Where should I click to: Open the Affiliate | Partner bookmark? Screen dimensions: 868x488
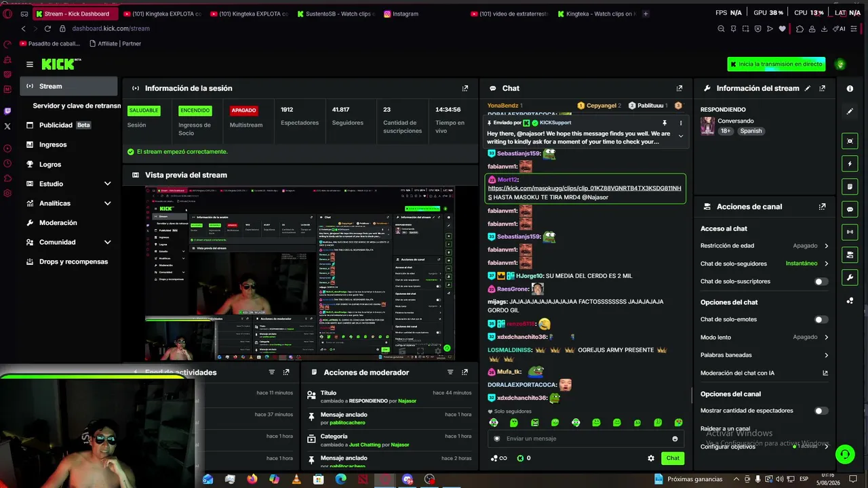pyautogui.click(x=115, y=43)
